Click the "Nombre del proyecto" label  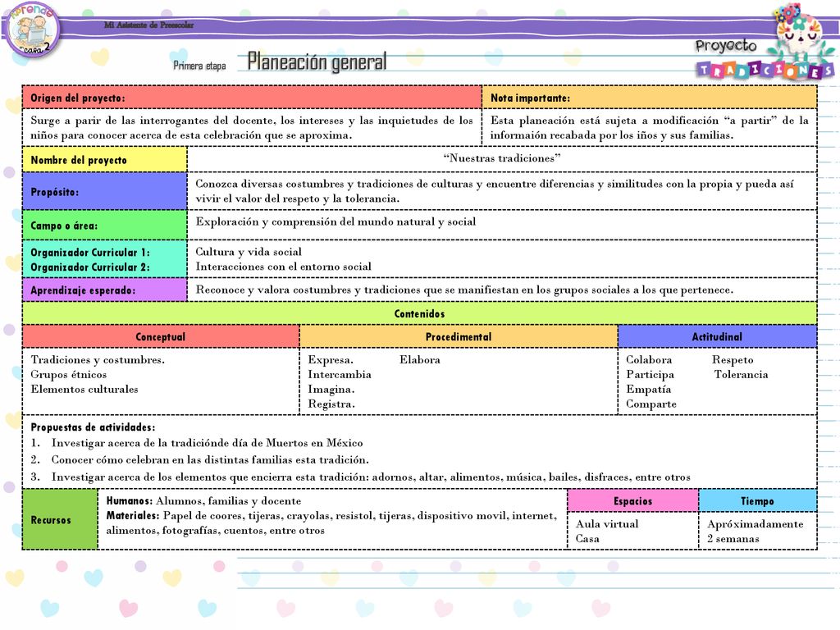pyautogui.click(x=79, y=160)
